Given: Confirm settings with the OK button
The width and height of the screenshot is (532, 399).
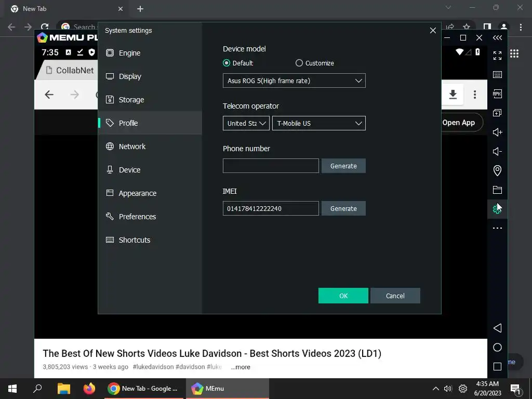Looking at the screenshot, I should [343, 296].
